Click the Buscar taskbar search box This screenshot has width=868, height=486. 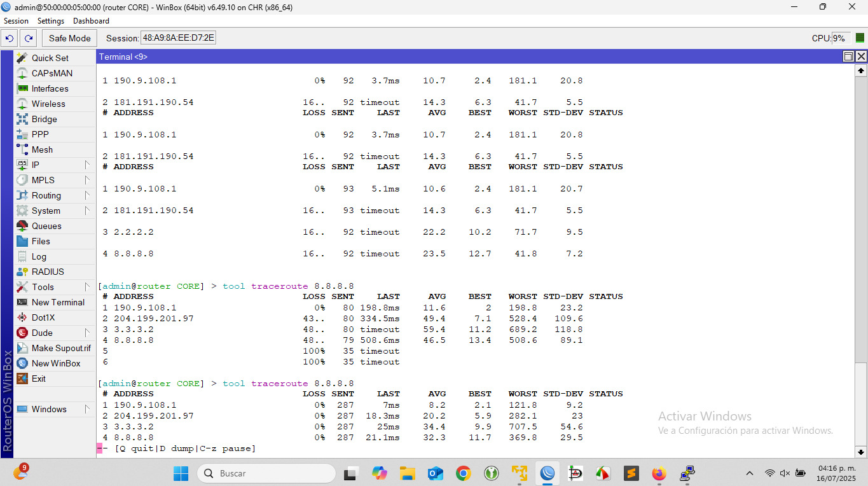(266, 473)
